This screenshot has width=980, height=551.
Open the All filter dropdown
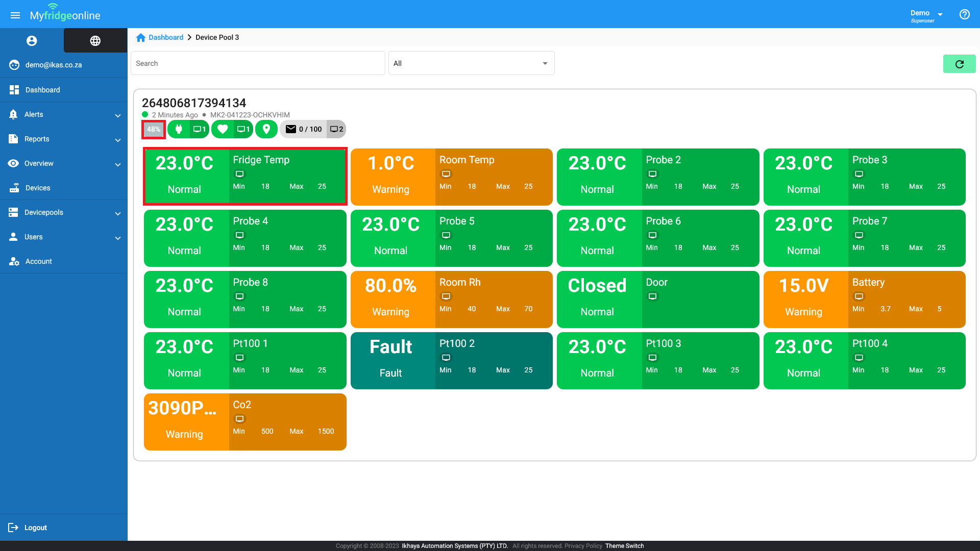coord(471,63)
